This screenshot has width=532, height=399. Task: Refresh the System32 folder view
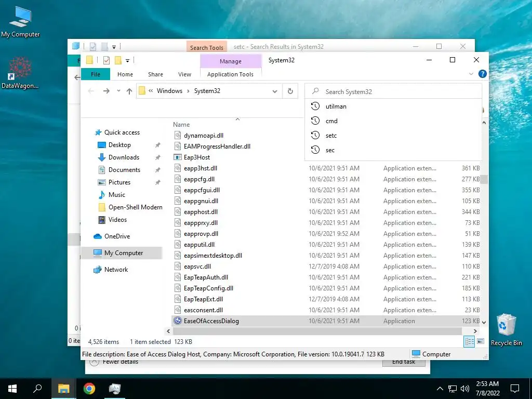(290, 91)
